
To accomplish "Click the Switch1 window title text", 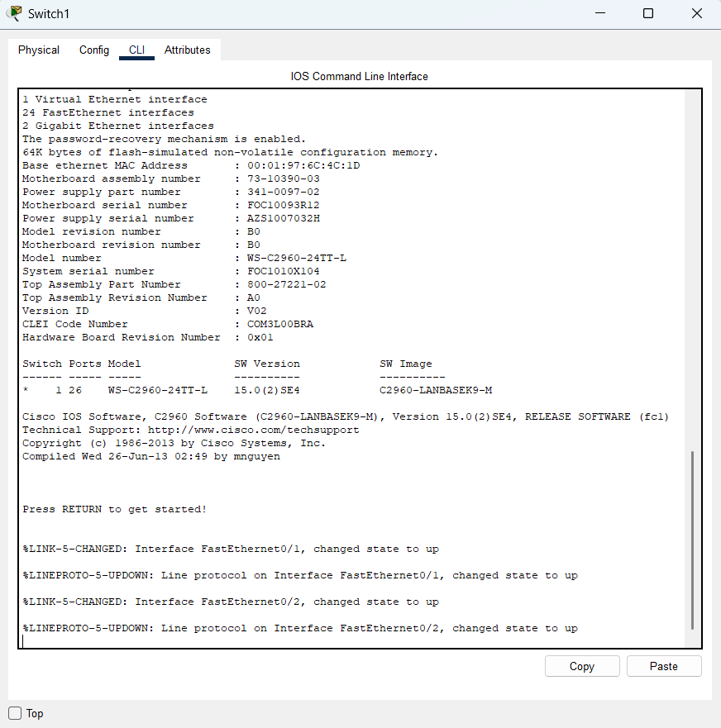I will pos(50,13).
